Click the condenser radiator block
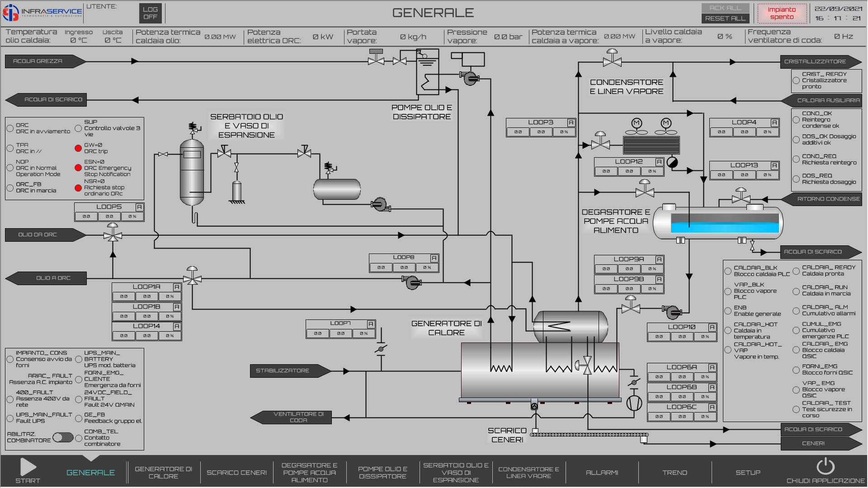 (651, 145)
